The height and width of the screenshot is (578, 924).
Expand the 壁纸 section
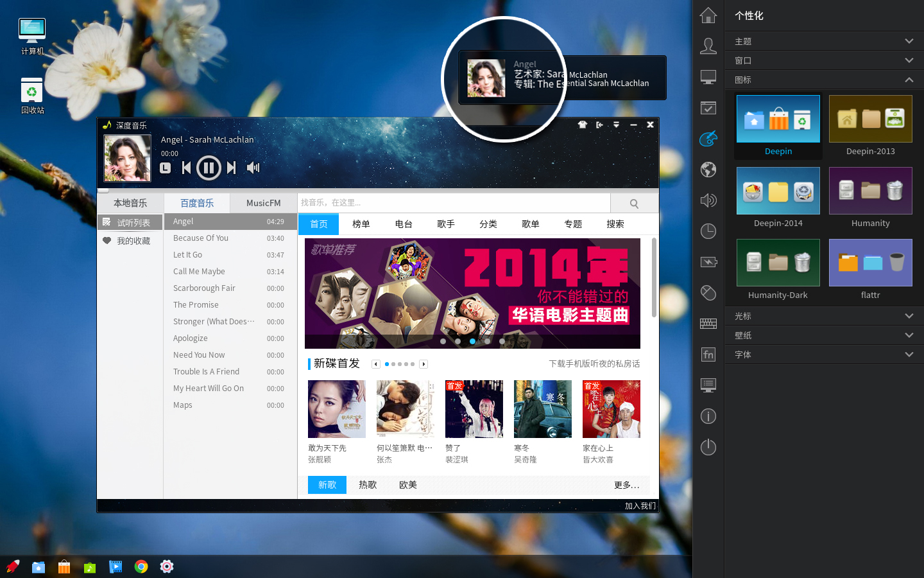[x=825, y=335]
